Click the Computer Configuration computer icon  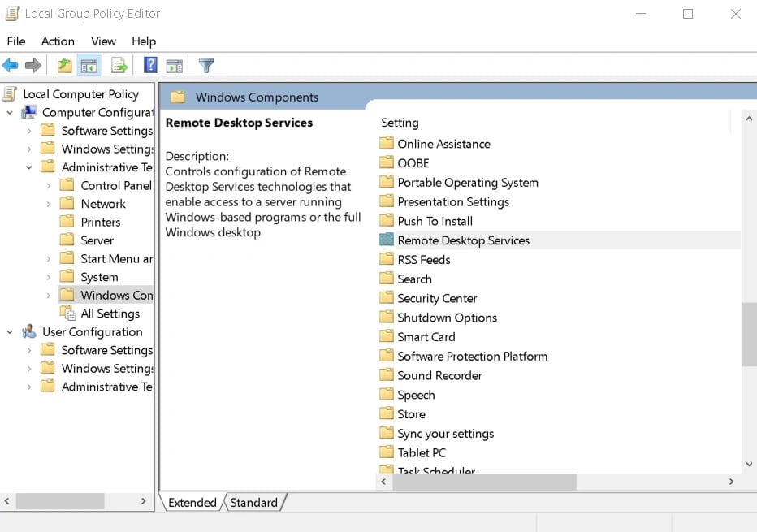[29, 112]
